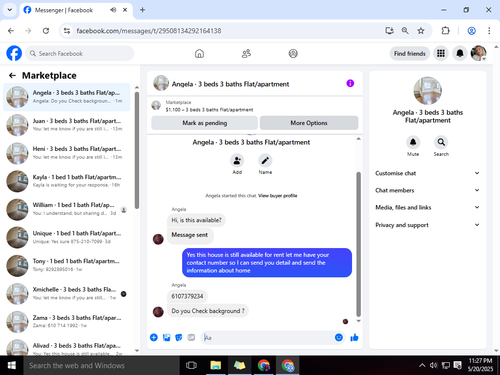The width and height of the screenshot is (500, 375).
Task: Open the Groups icon in top navigation
Action: (293, 53)
